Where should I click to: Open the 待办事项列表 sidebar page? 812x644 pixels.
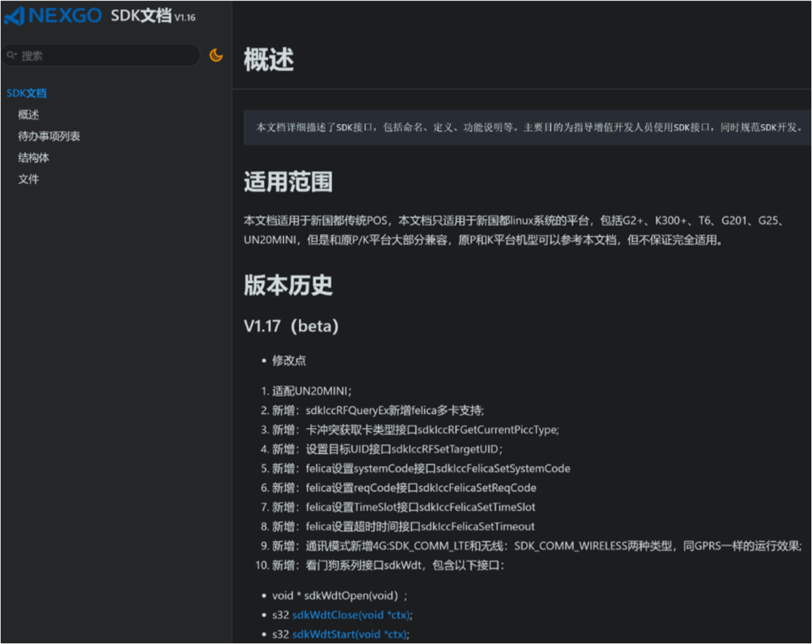[49, 136]
